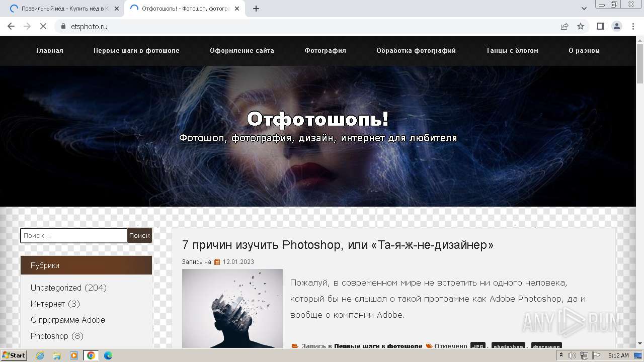Open Первые шаги в фотошопе post category link
Viewport: 644px width, 362px height.
[x=378, y=346]
